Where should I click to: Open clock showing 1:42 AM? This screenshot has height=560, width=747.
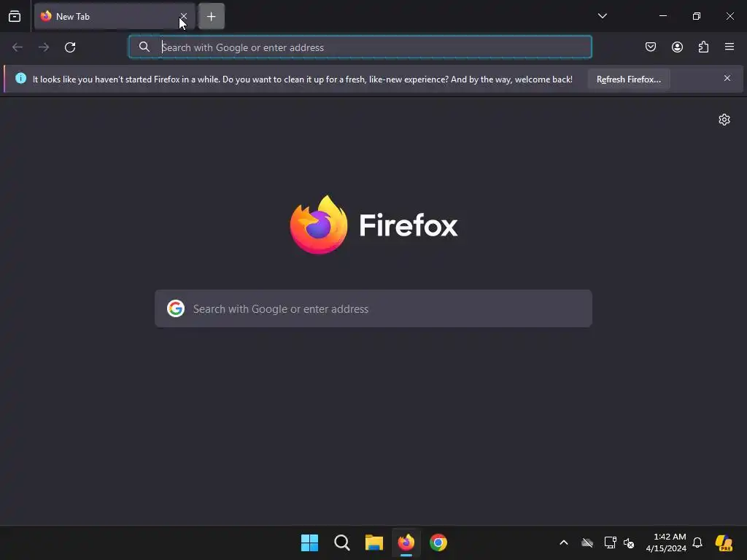point(666,542)
